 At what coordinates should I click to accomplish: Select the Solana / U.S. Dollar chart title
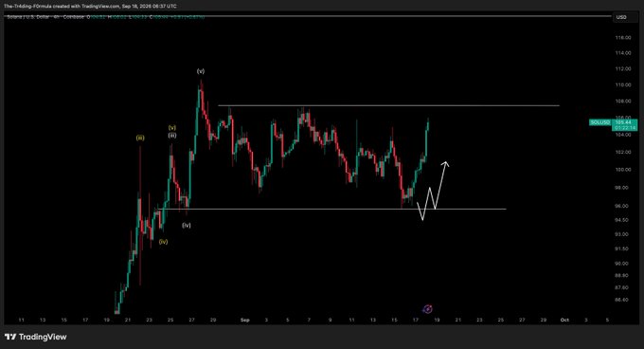tap(27, 17)
